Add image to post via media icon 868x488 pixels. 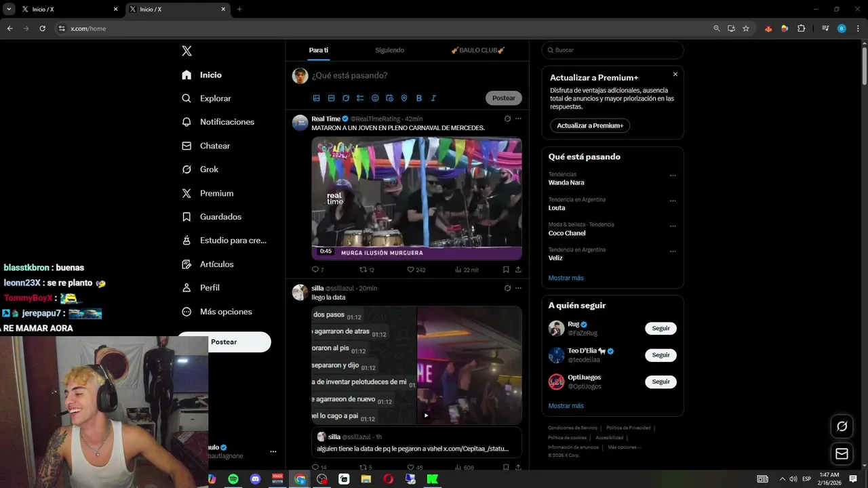pos(316,98)
